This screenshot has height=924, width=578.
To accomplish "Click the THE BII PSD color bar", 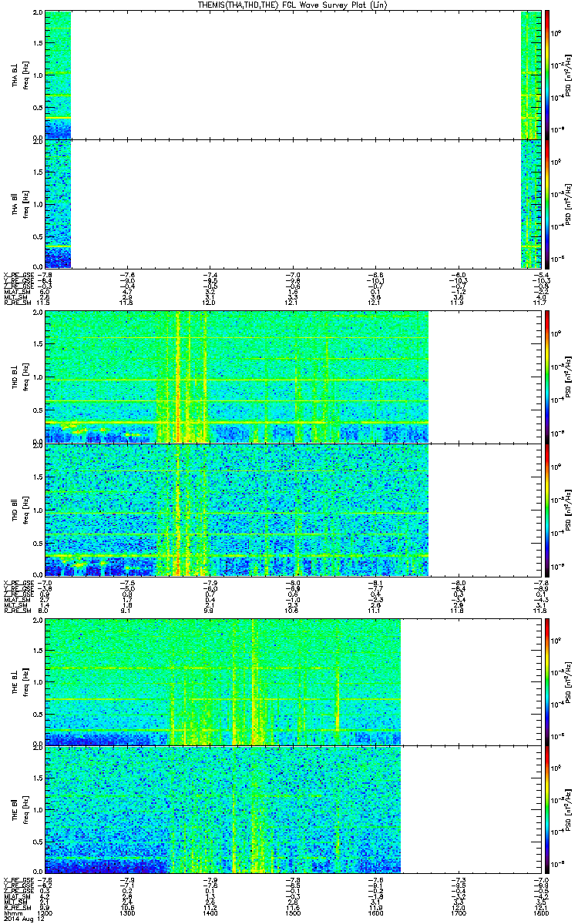I will [x=548, y=808].
